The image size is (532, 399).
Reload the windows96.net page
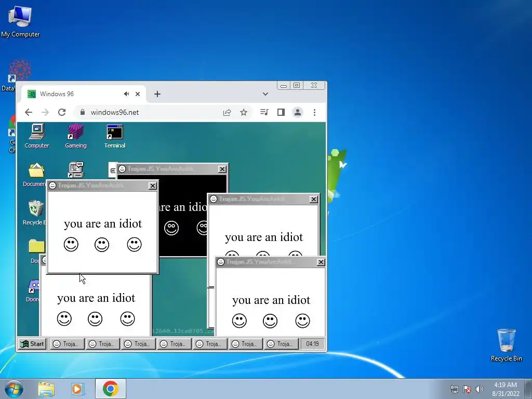pyautogui.click(x=62, y=112)
